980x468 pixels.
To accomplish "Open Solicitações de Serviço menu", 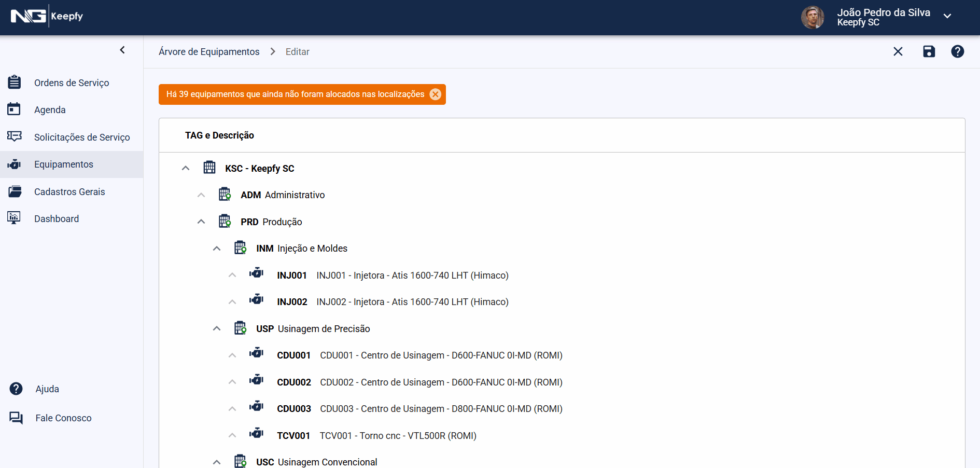I will point(81,137).
